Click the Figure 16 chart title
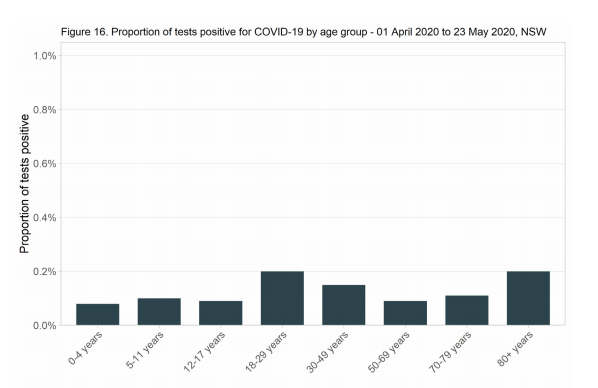598x388 pixels. point(304,32)
